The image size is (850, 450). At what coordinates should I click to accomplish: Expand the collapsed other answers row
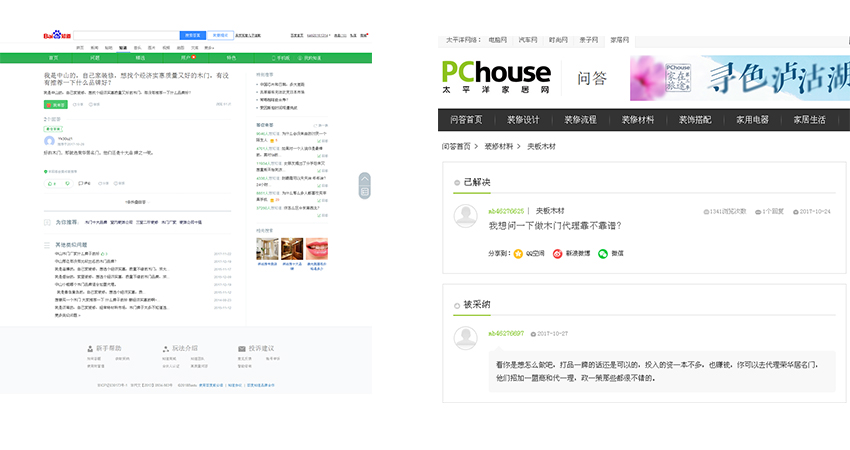click(137, 202)
